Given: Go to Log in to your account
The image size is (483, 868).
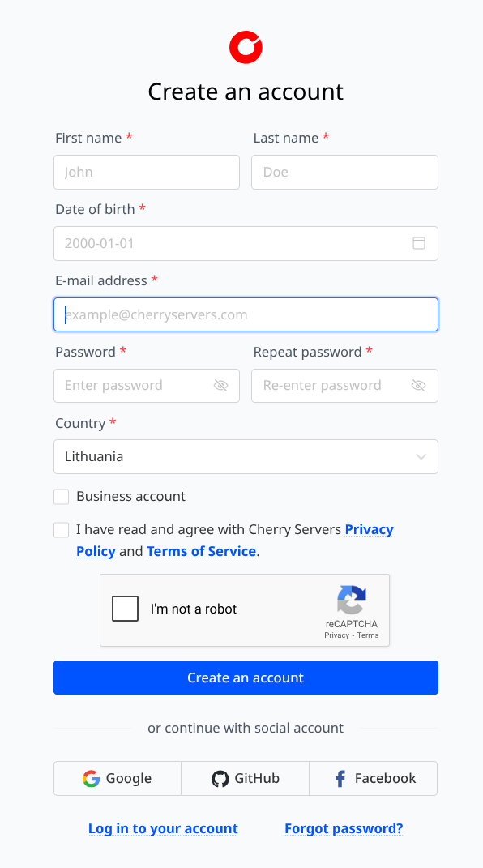Looking at the screenshot, I should [163, 829].
